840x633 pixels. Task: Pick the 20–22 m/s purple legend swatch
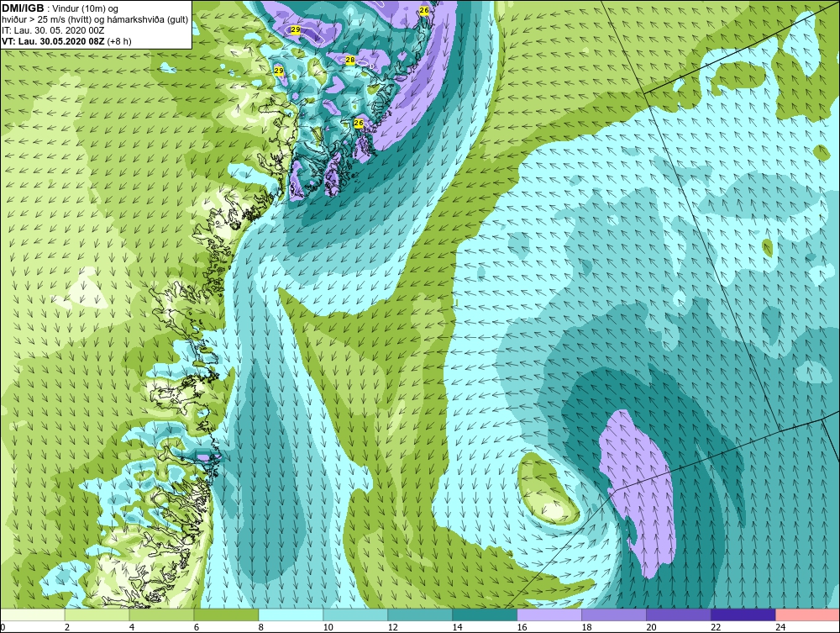pyautogui.click(x=678, y=615)
